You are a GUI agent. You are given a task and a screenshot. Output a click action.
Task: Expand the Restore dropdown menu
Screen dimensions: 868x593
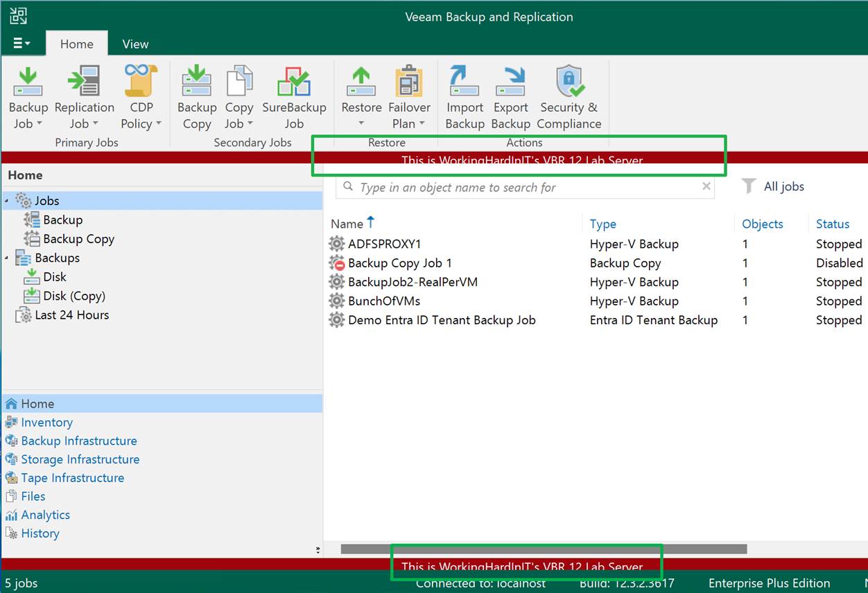[361, 124]
